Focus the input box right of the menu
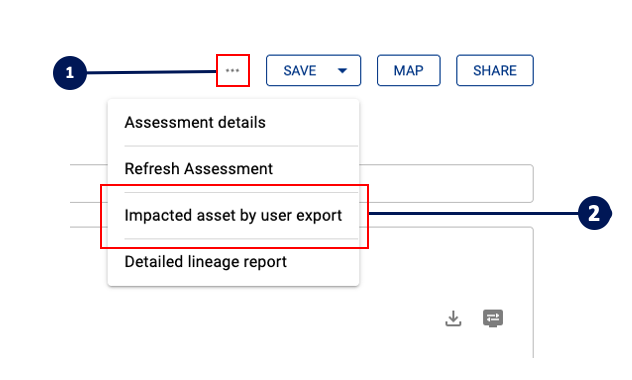 tap(446, 183)
